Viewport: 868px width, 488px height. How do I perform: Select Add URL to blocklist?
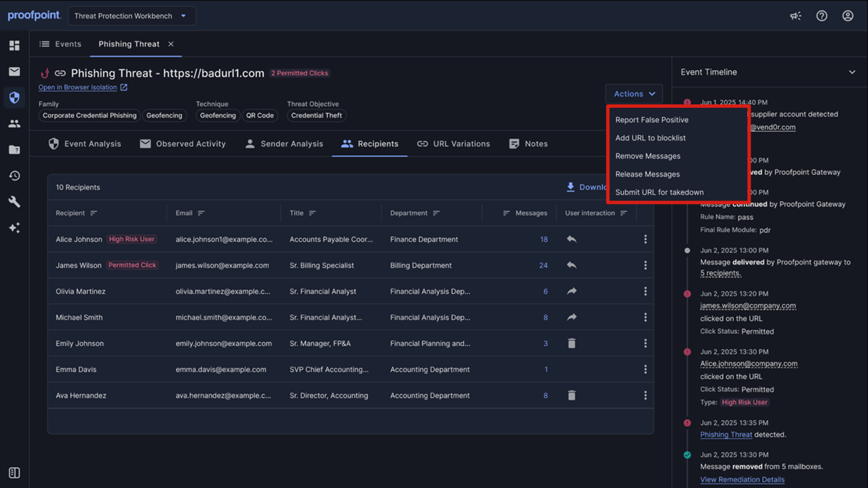coord(650,138)
